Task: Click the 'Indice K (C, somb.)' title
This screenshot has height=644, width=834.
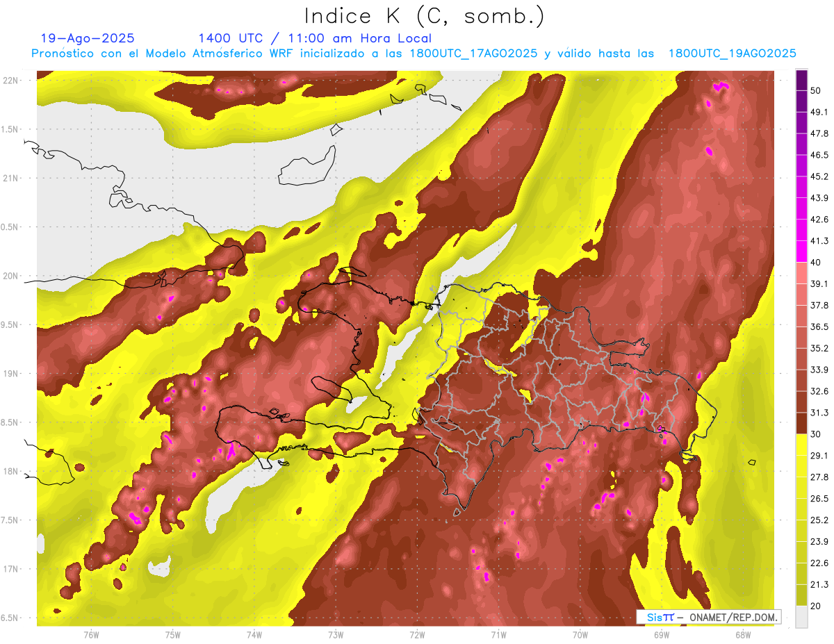Action: pos(425,17)
